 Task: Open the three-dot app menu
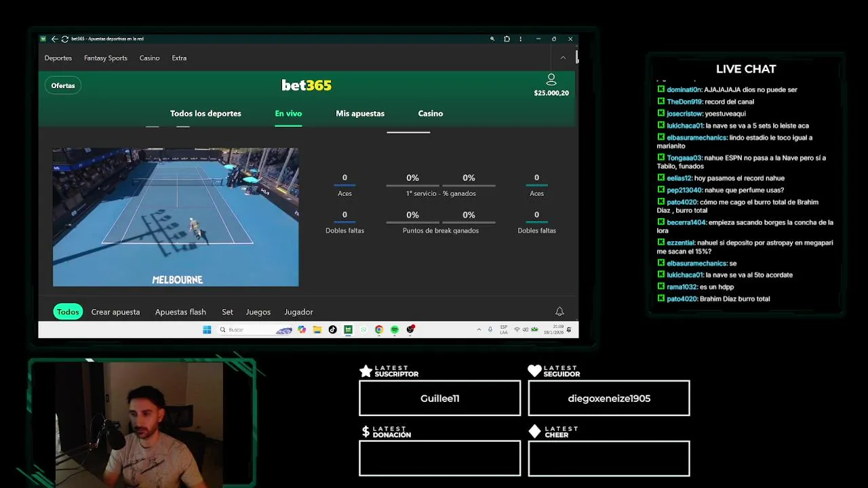521,39
